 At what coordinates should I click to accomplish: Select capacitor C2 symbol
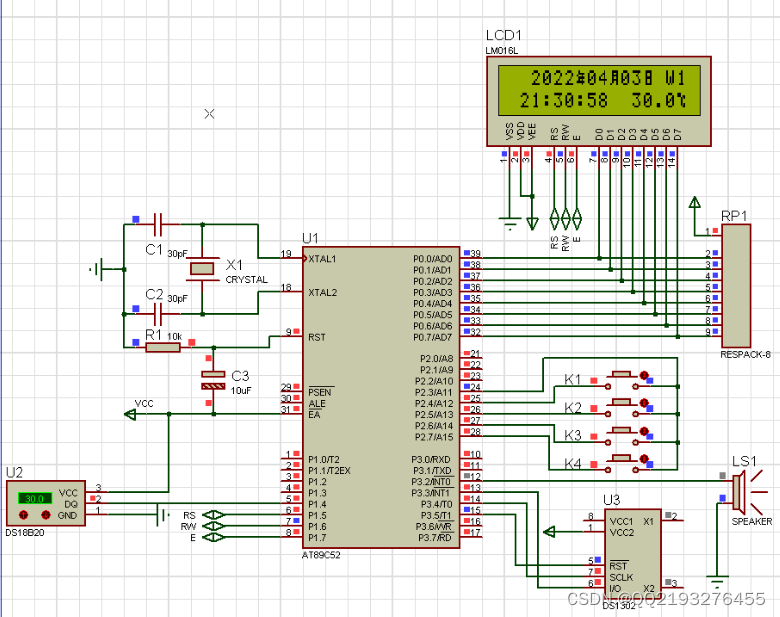tap(158, 314)
